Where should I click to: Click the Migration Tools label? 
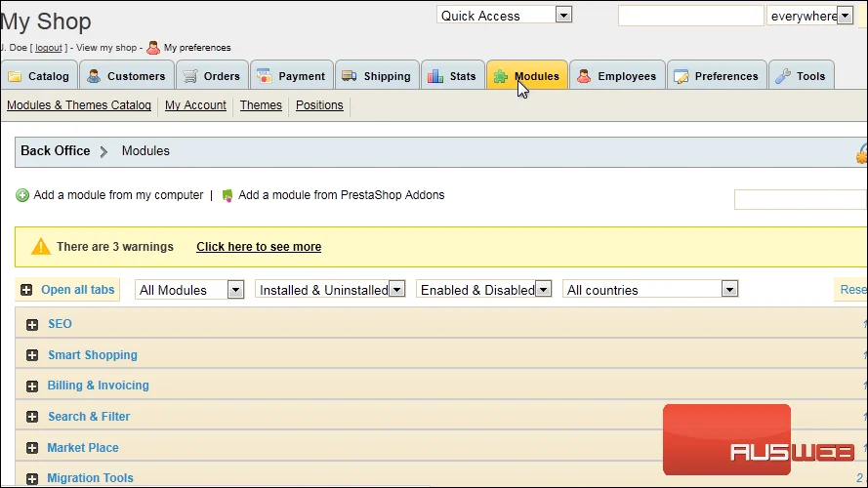90,478
